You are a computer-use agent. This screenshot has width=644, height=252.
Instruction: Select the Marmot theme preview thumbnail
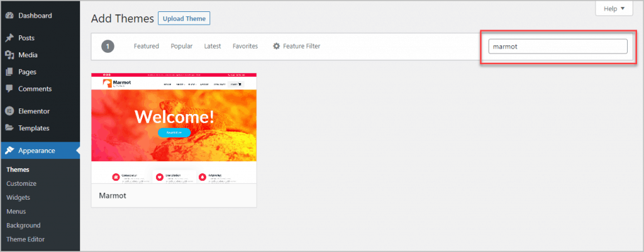tap(174, 128)
